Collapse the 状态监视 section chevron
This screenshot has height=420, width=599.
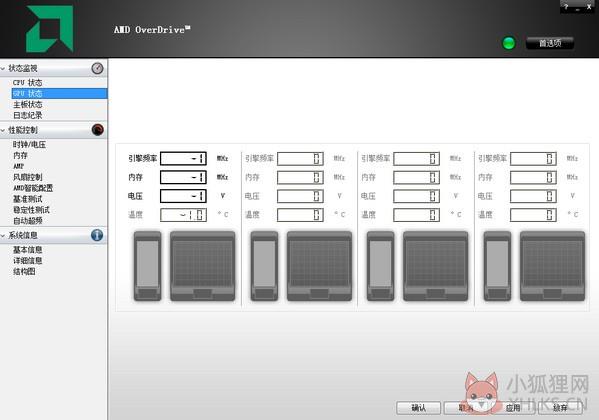click(3, 69)
